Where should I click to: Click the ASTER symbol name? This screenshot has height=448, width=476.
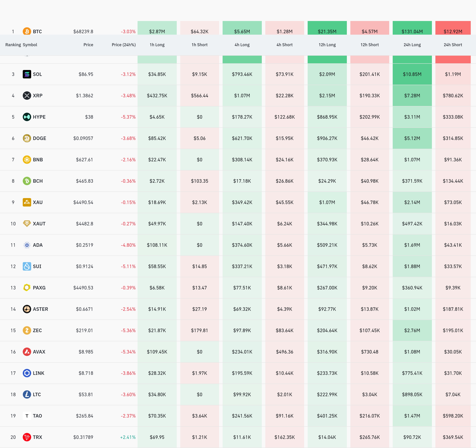point(40,309)
